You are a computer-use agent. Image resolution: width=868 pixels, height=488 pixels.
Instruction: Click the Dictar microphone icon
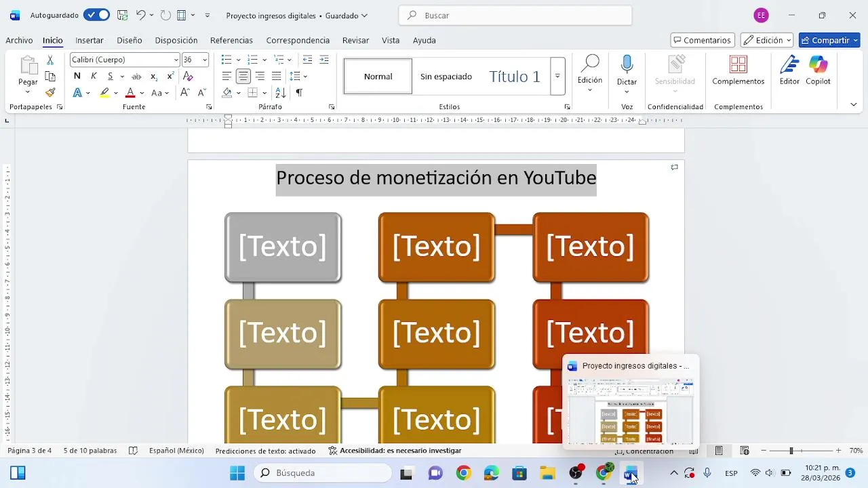tap(627, 64)
